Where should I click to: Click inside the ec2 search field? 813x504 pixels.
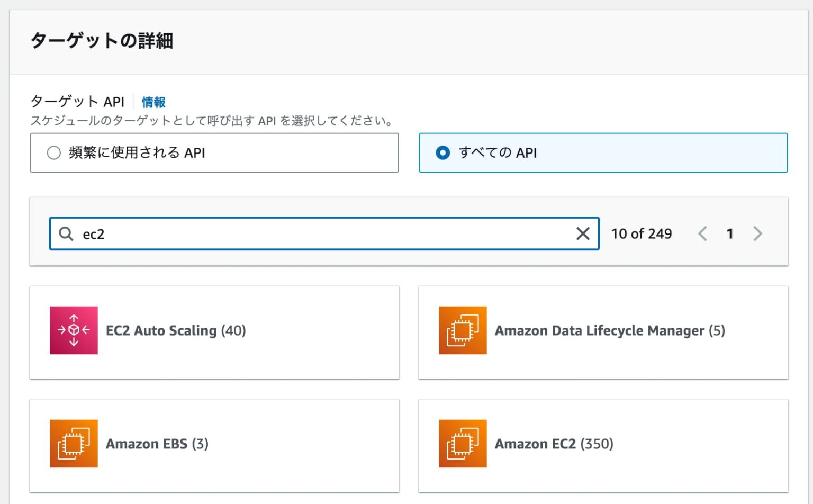tap(265, 233)
